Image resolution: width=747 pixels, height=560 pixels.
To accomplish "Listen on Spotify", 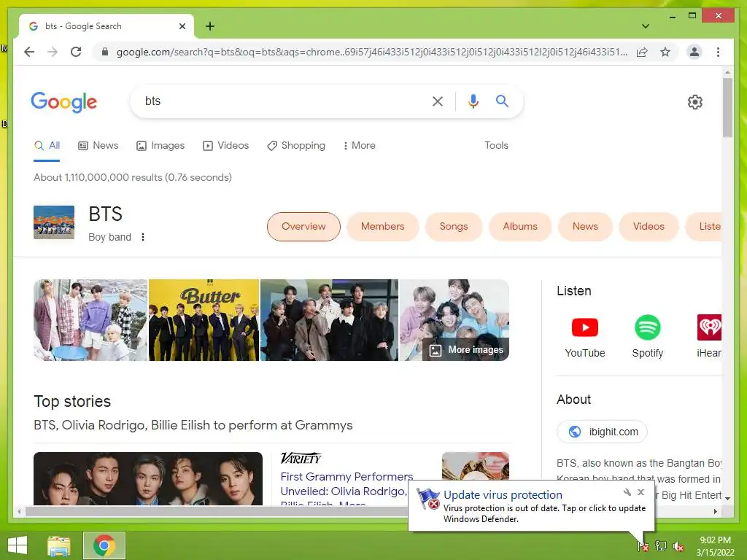I will click(x=648, y=336).
